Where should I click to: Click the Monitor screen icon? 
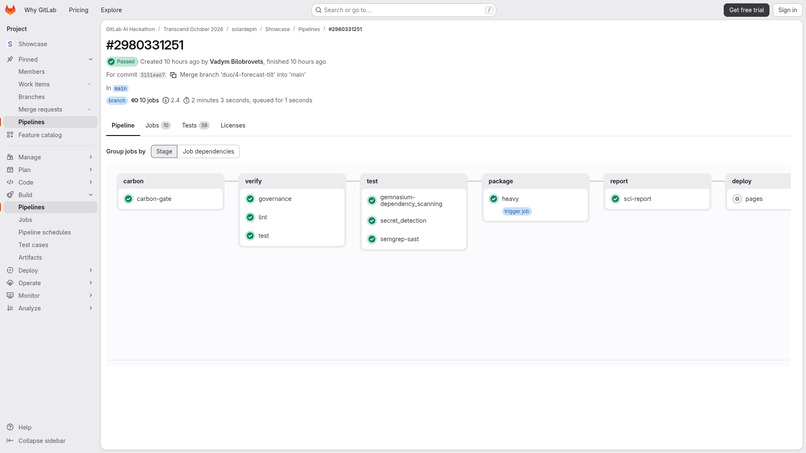[10, 296]
